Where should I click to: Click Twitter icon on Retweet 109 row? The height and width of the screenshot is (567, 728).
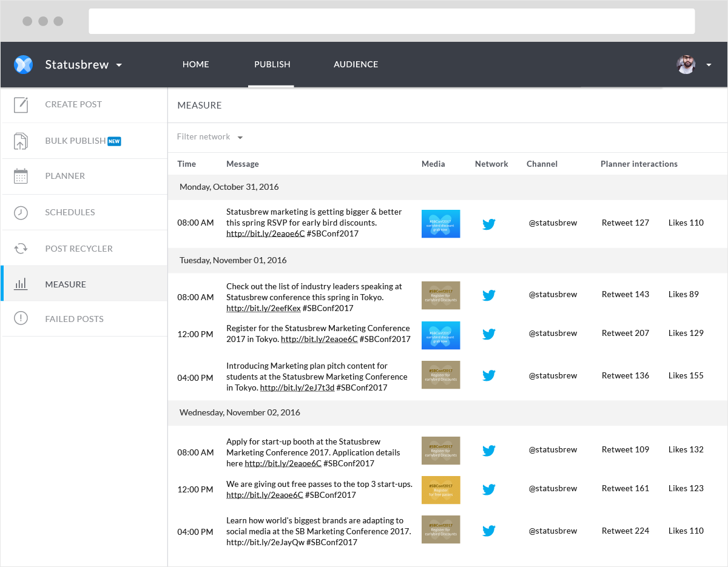pos(489,451)
